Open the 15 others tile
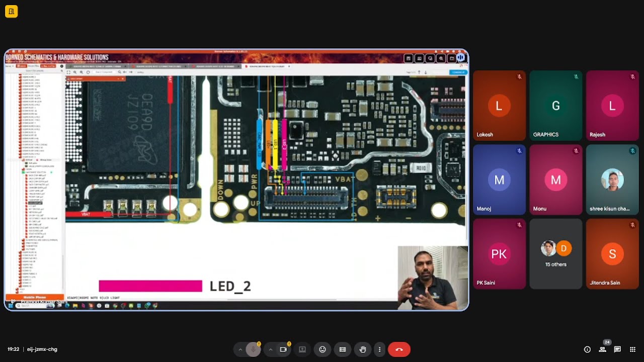Viewport: 644px width, 362px height. [x=555, y=254]
